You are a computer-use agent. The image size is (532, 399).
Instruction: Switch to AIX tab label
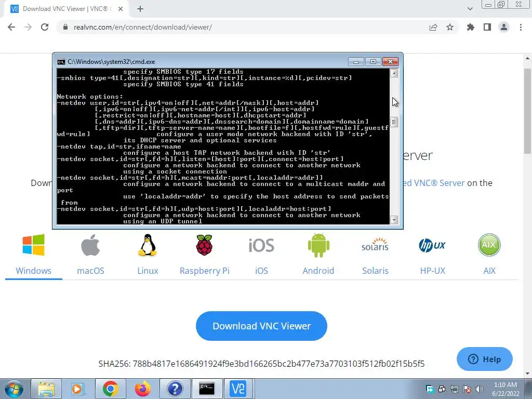click(489, 271)
